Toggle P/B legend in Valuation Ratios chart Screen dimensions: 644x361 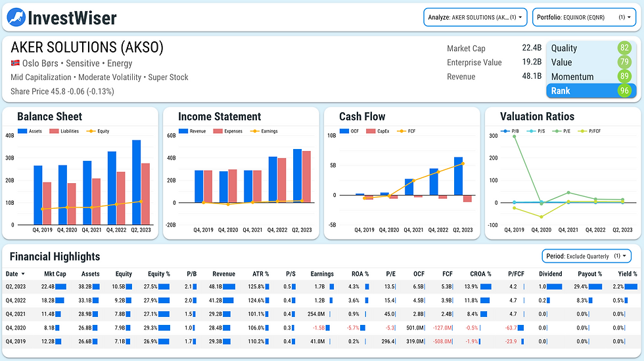pyautogui.click(x=510, y=131)
